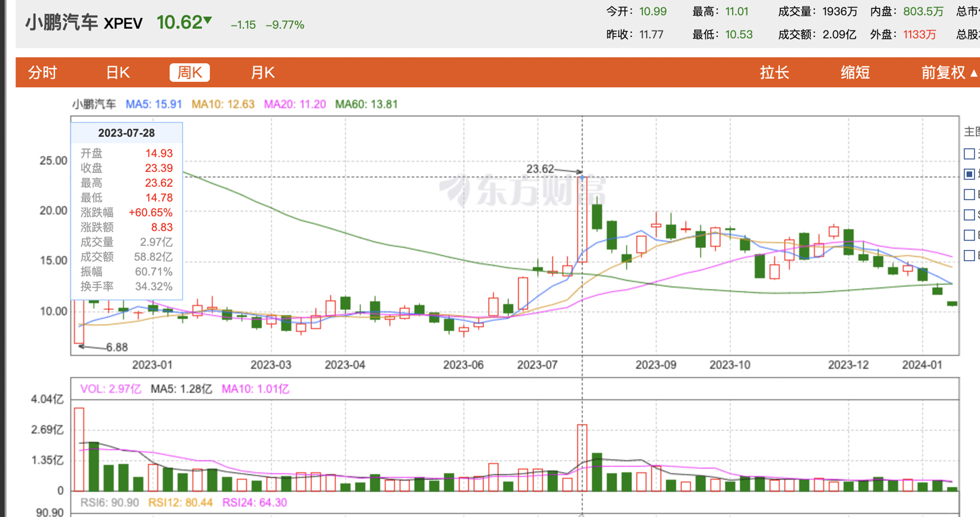980x517 pixels.
Task: Uncheck the checked main chart indicator checkbox
Action: click(x=969, y=174)
